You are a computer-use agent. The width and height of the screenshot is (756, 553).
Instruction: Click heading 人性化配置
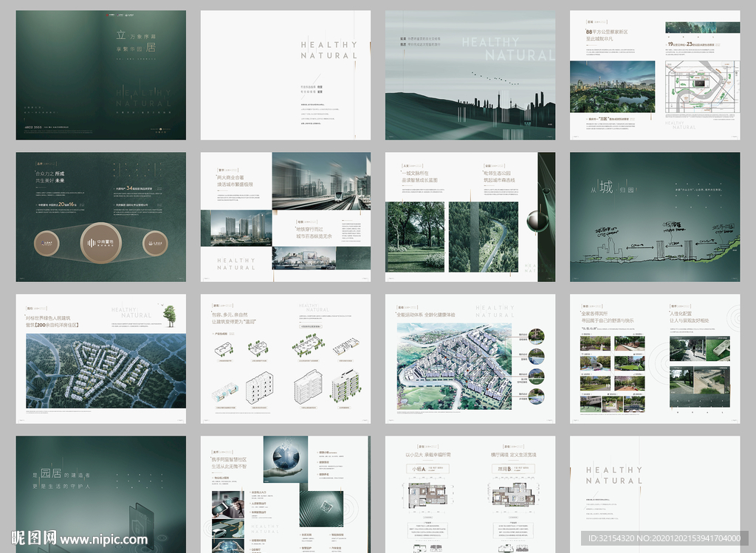[x=680, y=313]
